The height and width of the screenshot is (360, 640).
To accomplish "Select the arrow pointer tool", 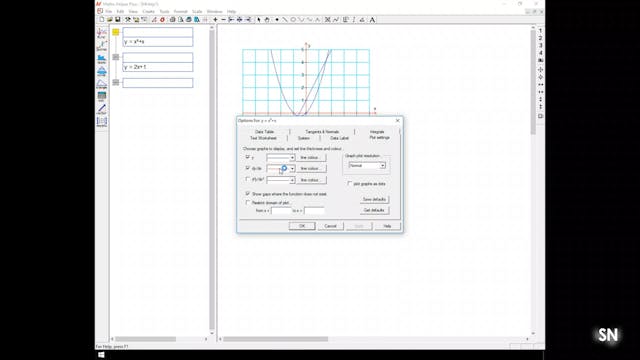I will pos(259,20).
